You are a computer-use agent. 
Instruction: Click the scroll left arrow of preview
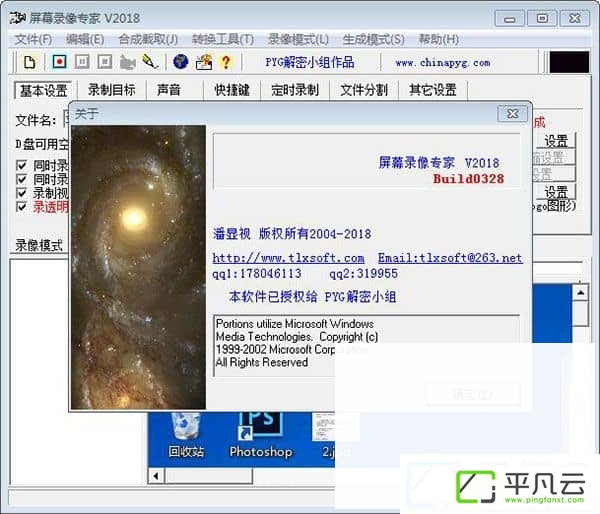(x=156, y=476)
